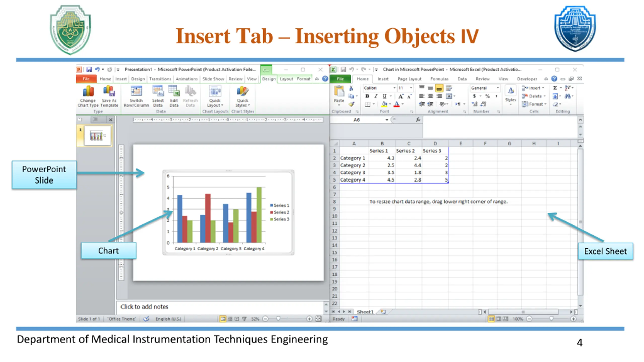This screenshot has height=362, width=644.
Task: Click Font Color red A in Excel
Action: click(x=397, y=104)
